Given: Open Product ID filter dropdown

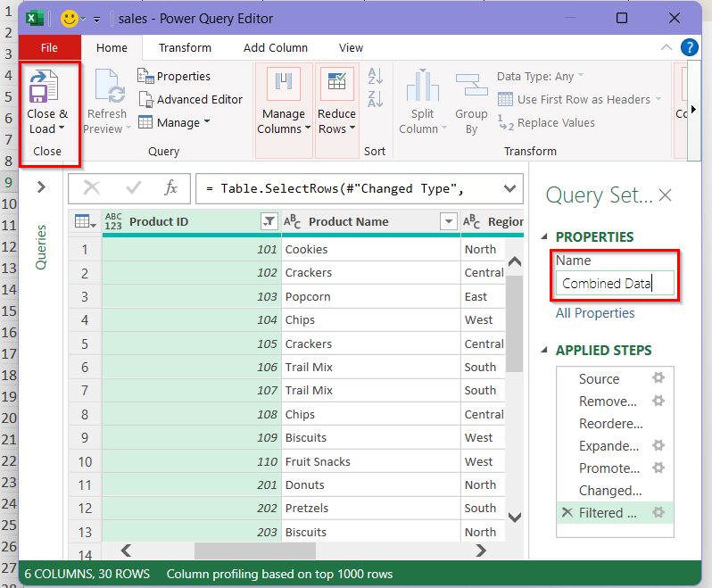Looking at the screenshot, I should [x=269, y=221].
